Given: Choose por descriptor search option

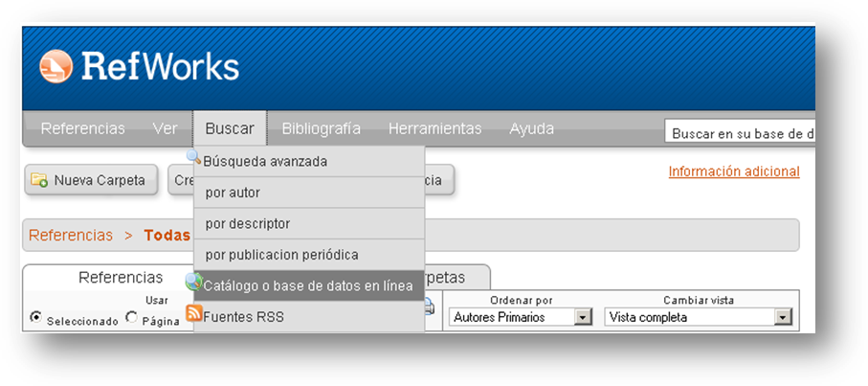Looking at the screenshot, I should [309, 224].
